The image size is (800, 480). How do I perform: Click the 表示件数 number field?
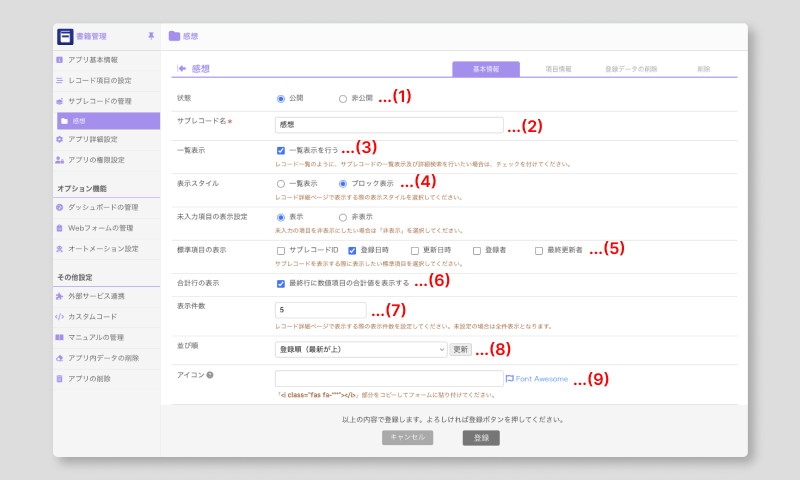coord(320,310)
